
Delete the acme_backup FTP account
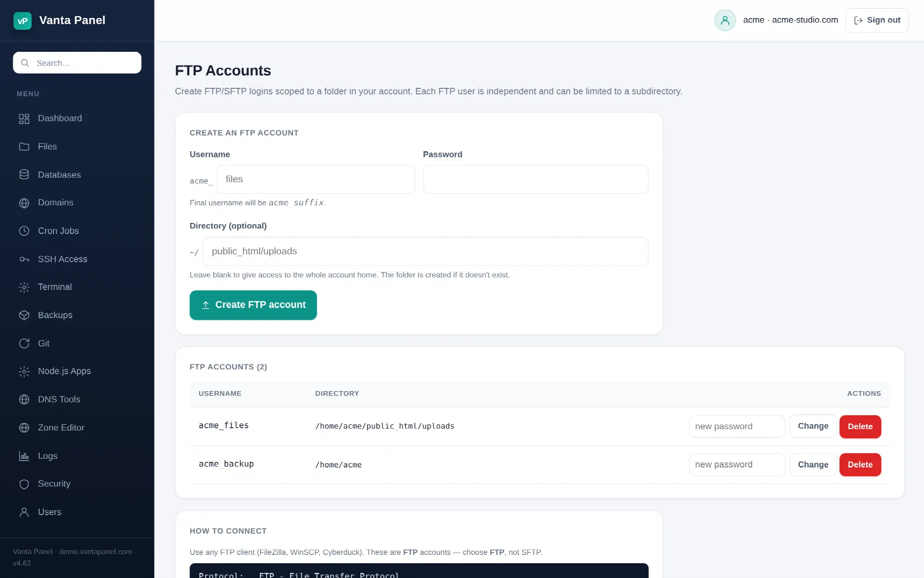pos(860,465)
